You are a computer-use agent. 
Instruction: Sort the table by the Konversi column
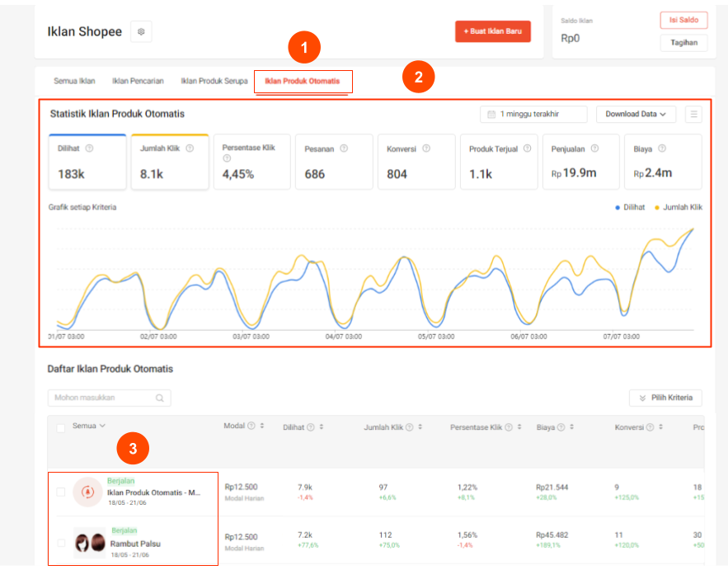coord(660,427)
